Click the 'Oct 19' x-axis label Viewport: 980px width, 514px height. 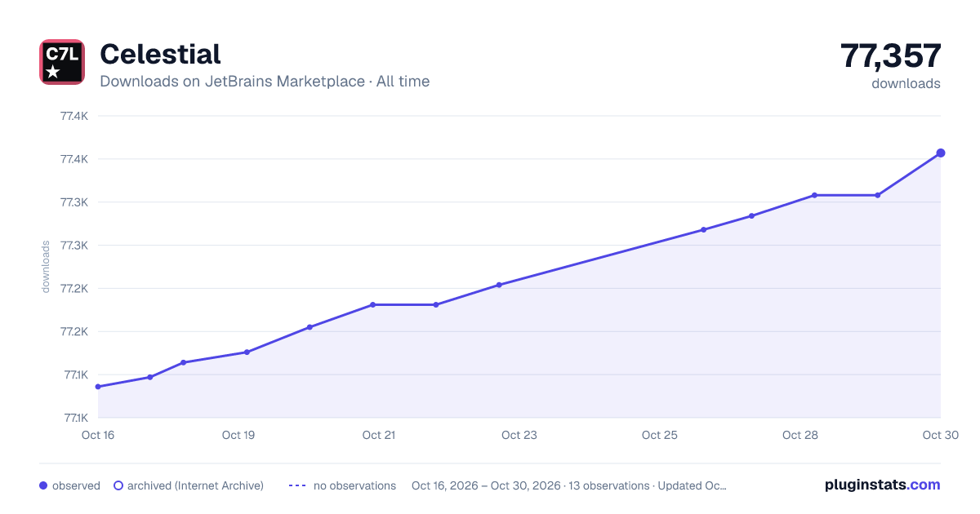tap(238, 435)
